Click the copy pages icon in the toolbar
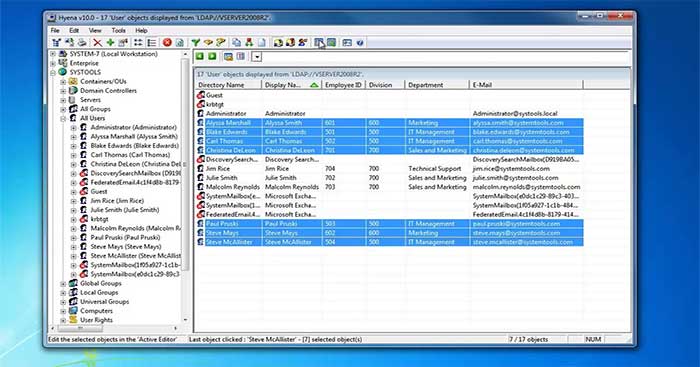The height and width of the screenshot is (367, 700). 236,43
